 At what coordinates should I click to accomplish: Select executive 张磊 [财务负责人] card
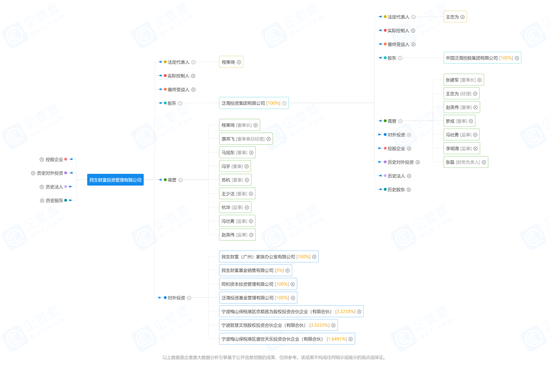[x=465, y=162]
